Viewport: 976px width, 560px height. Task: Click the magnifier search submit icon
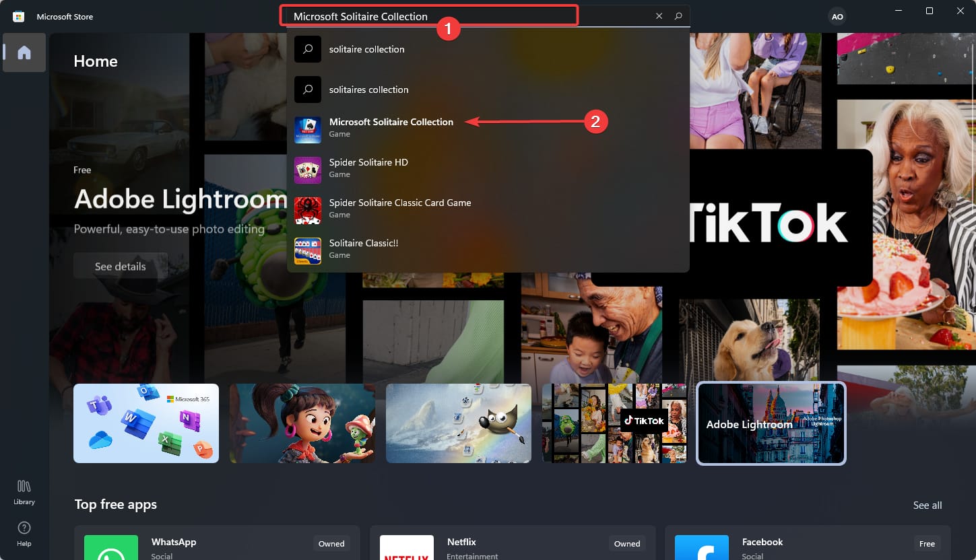(x=678, y=16)
